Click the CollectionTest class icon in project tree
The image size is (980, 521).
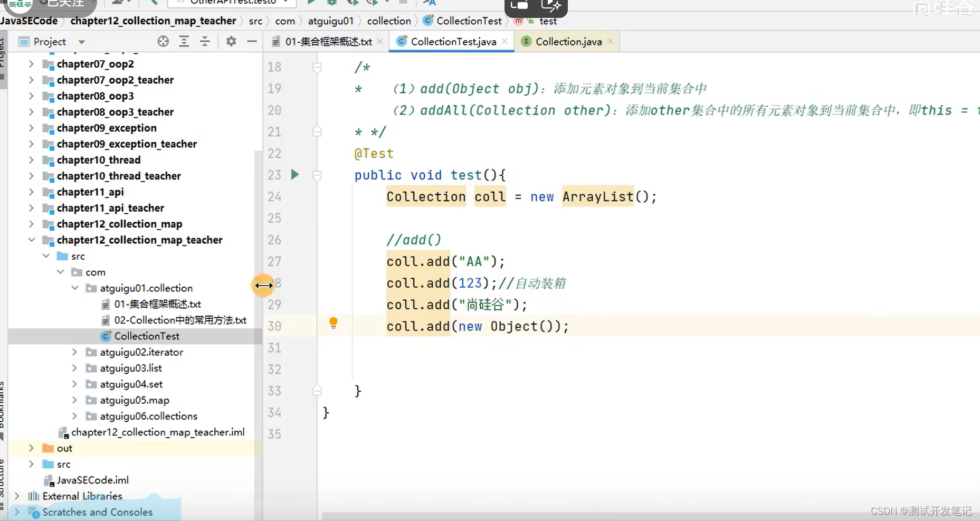click(x=106, y=336)
